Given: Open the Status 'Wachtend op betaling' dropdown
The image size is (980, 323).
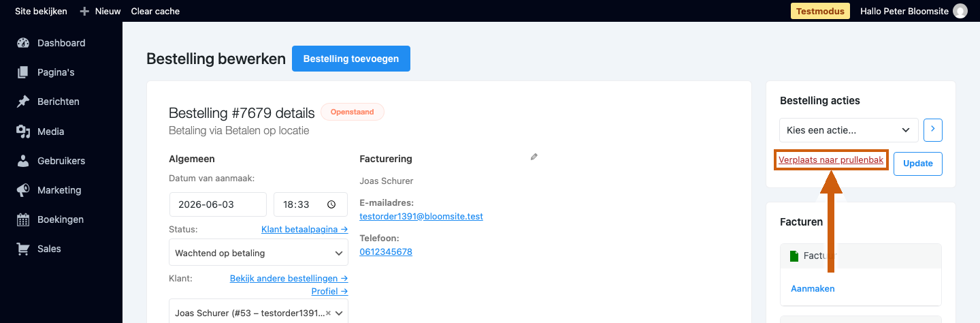Looking at the screenshot, I should click(x=259, y=253).
